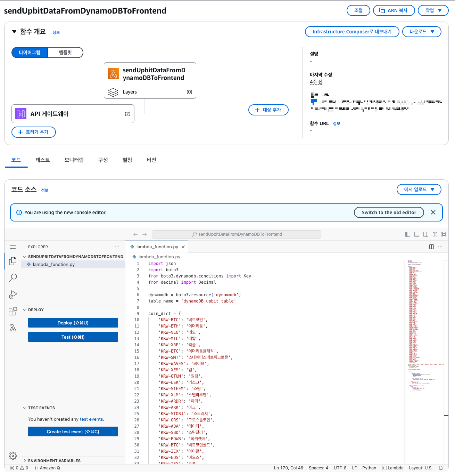Click info icon in editor banner
This screenshot has width=455, height=476.
pos(19,212)
